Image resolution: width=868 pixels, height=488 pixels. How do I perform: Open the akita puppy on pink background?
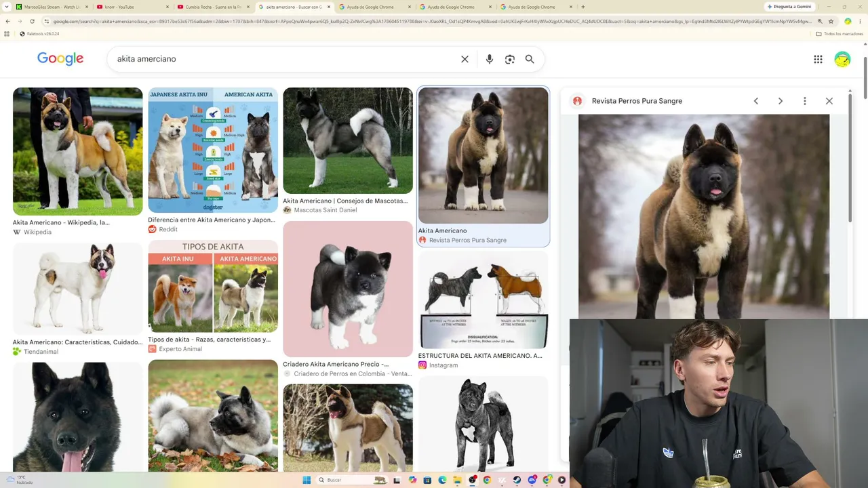[x=348, y=289]
